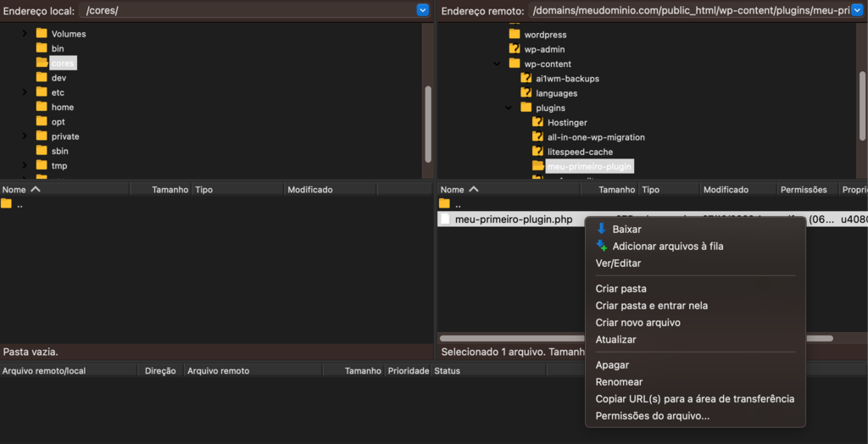Click the Prioridade column header in queue
Image resolution: width=868 pixels, height=444 pixels.
(x=409, y=371)
